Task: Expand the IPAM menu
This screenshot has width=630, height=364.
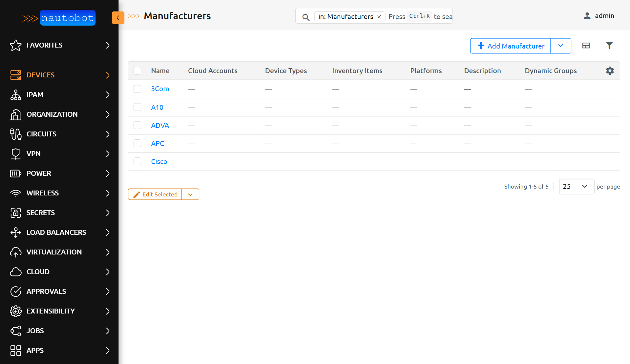Action: [x=59, y=95]
